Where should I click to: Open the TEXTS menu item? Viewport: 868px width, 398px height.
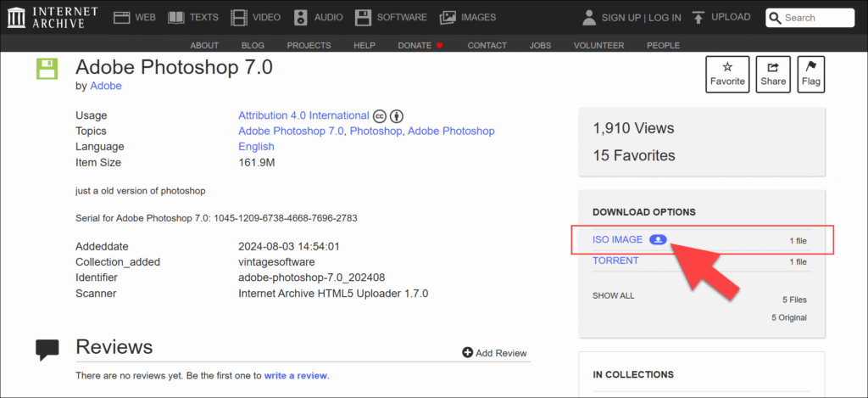tap(203, 17)
